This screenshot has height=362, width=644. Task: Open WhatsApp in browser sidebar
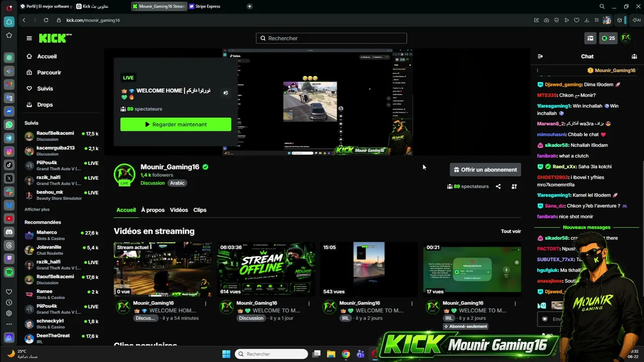click(x=9, y=125)
